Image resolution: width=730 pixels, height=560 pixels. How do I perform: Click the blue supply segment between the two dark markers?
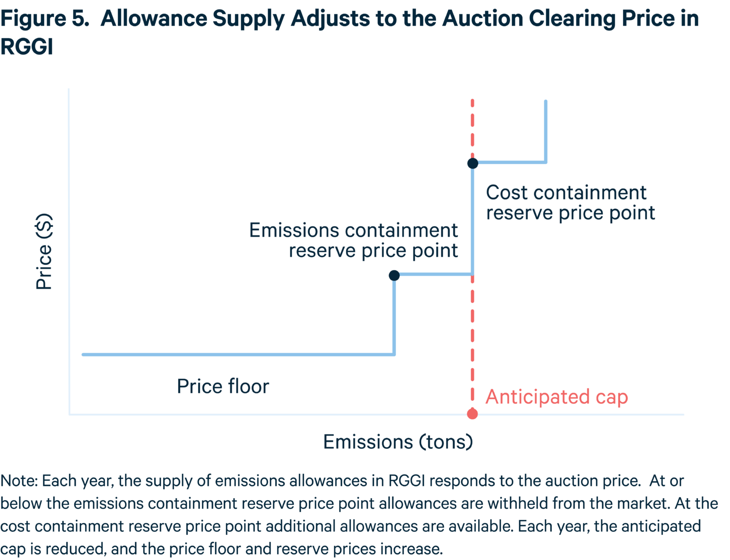pyautogui.click(x=472, y=219)
